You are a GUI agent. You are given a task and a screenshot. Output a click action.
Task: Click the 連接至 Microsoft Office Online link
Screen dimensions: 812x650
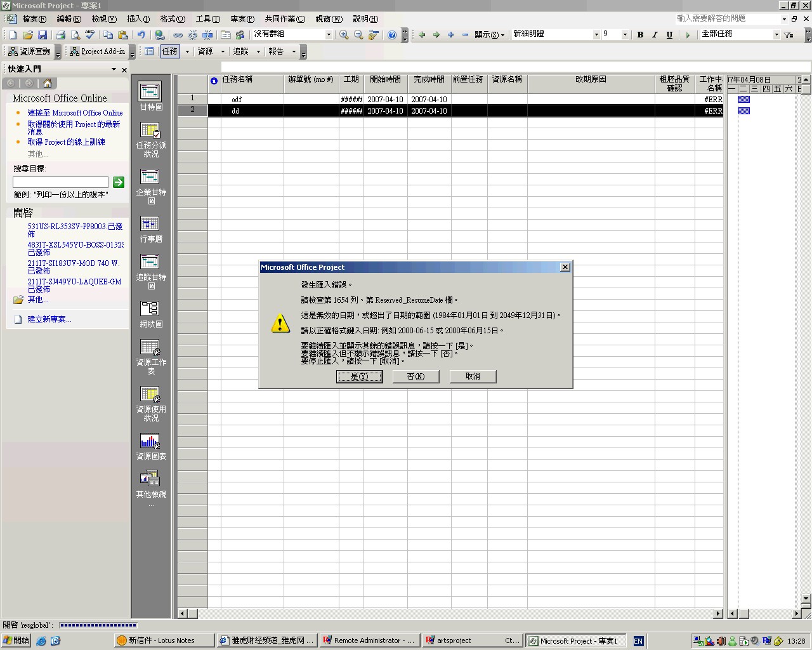pyautogui.click(x=75, y=113)
